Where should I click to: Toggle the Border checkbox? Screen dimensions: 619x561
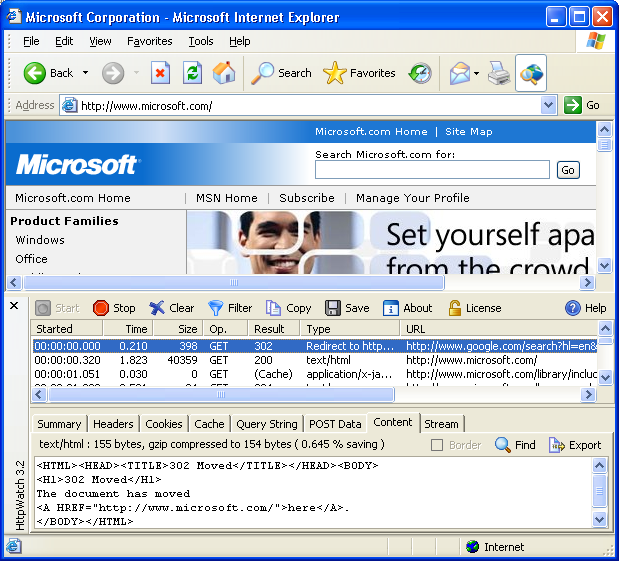437,445
